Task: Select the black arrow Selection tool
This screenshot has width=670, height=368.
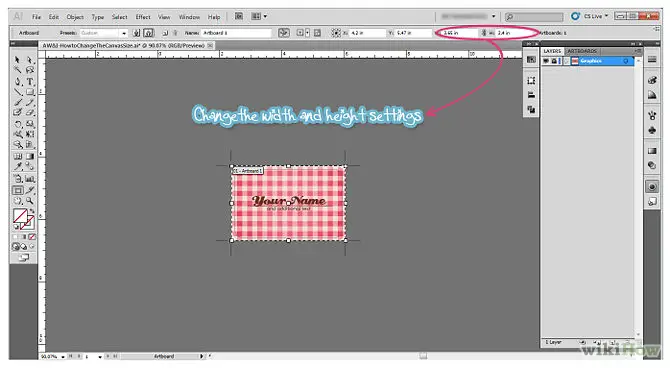Action: (18, 60)
